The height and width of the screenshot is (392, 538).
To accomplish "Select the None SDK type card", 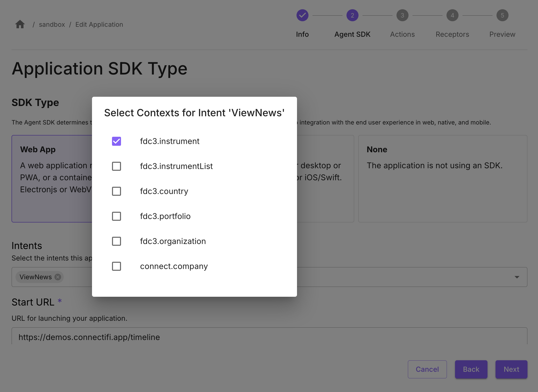I will pyautogui.click(x=443, y=179).
